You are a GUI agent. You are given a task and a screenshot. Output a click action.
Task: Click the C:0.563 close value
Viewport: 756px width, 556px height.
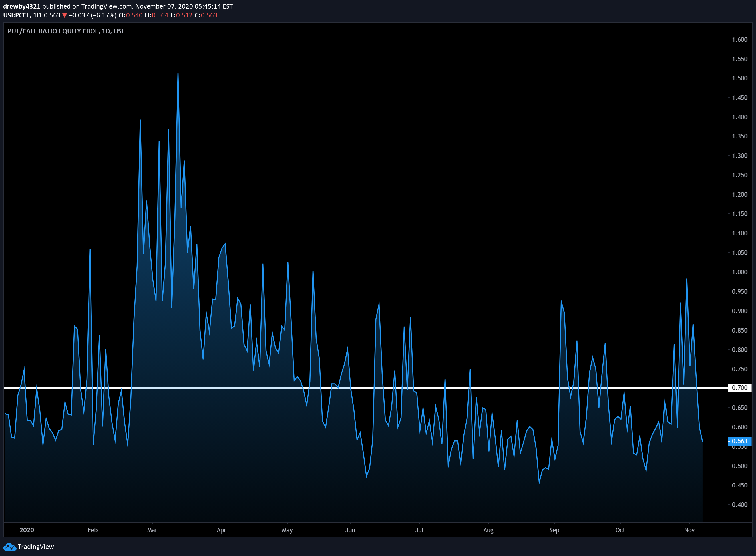coord(206,15)
